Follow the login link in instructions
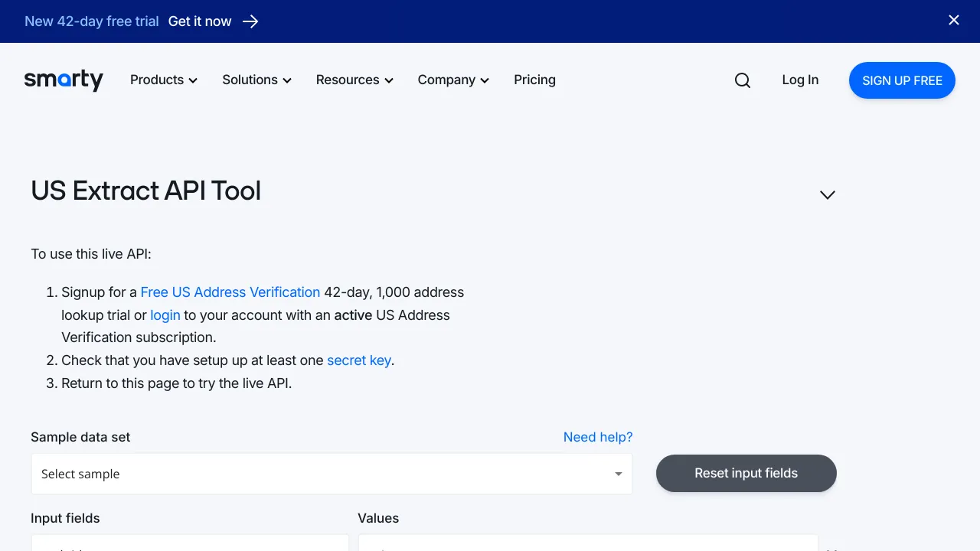Viewport: 980px width, 551px height. tap(165, 315)
